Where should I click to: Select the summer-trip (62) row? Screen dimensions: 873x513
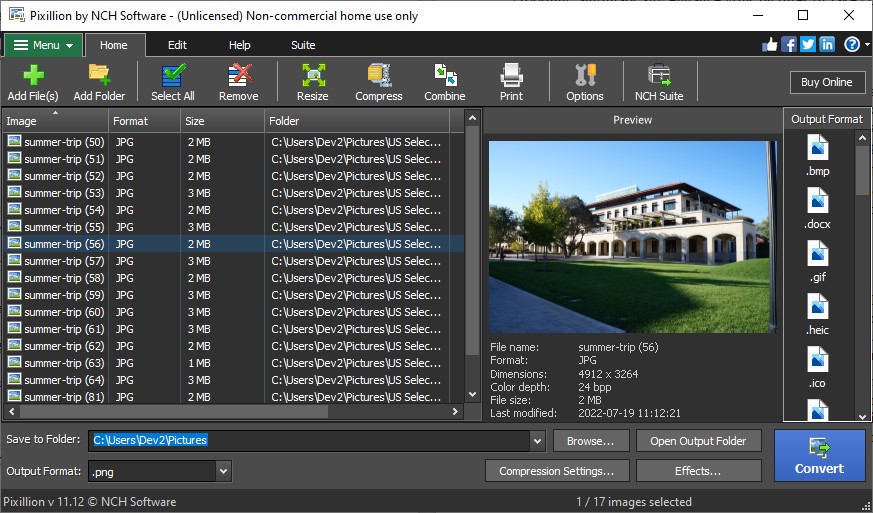point(233,346)
